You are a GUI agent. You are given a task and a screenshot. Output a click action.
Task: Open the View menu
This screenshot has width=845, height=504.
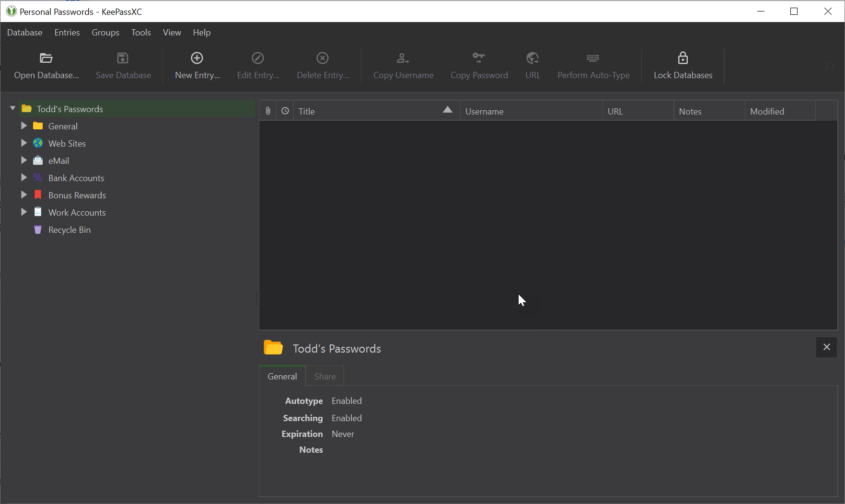click(172, 33)
